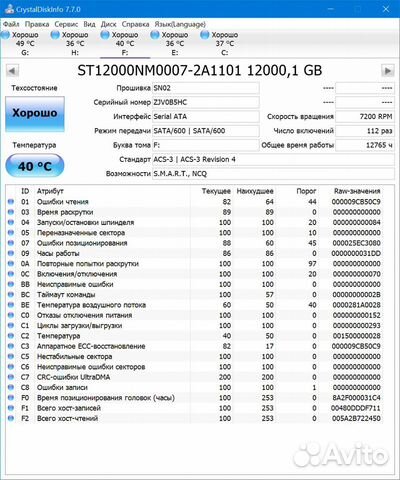Select disk F: at 40 °C
The height and width of the screenshot is (480, 400).
click(125, 43)
